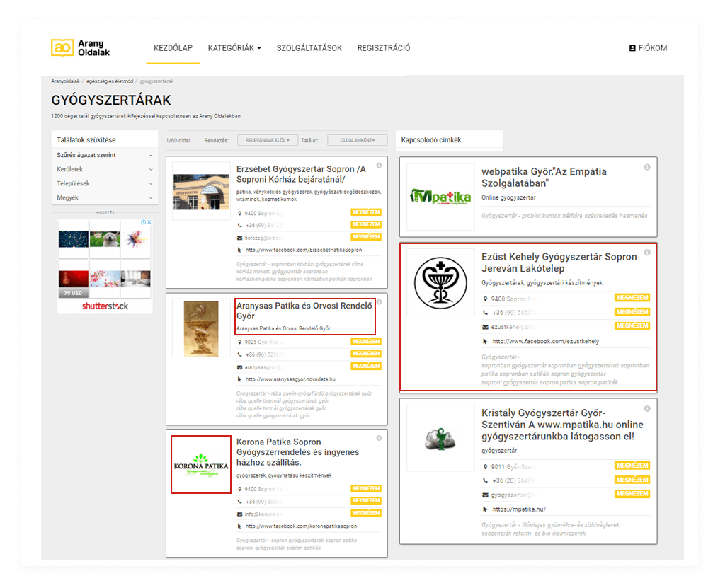Click the Arany Oldalak logo
The height and width of the screenshot is (588, 713).
81,47
